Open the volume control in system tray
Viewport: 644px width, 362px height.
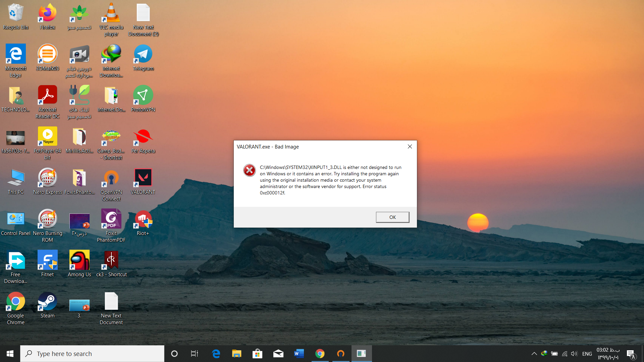tap(574, 354)
